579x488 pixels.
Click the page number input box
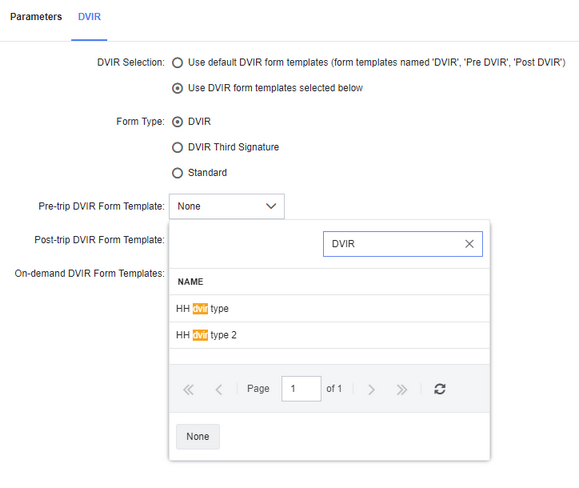(x=301, y=389)
